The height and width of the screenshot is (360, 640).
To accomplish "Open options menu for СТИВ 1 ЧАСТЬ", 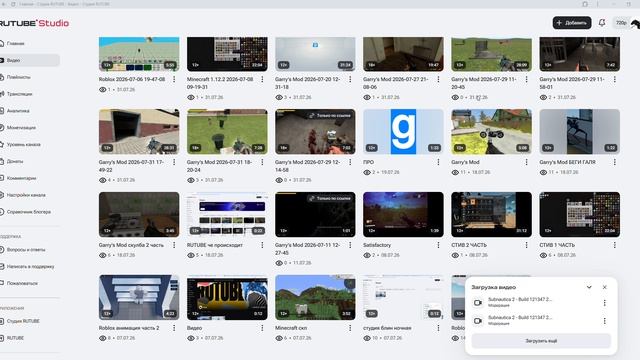I will coord(615,245).
